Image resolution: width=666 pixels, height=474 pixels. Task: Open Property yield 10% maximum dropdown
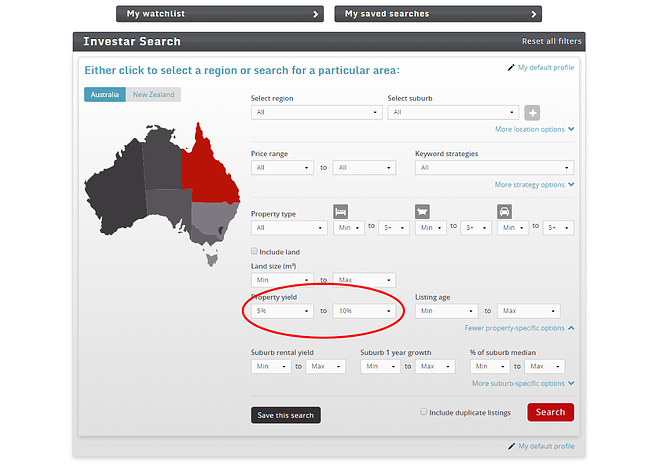tap(364, 311)
